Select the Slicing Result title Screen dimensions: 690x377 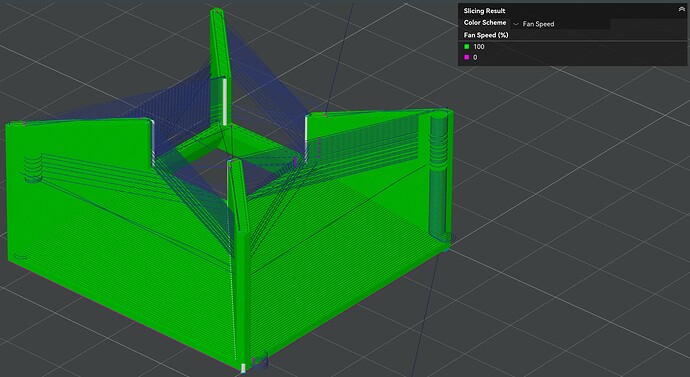(x=484, y=11)
